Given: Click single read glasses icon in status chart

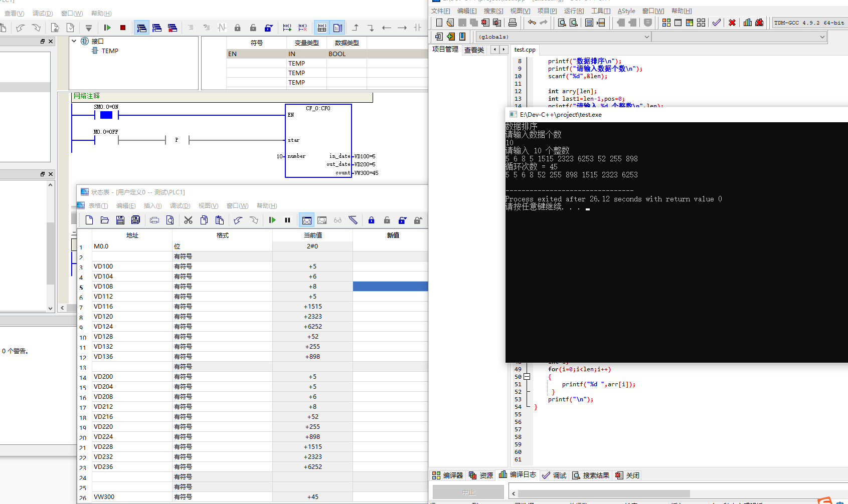Looking at the screenshot, I should coord(337,220).
